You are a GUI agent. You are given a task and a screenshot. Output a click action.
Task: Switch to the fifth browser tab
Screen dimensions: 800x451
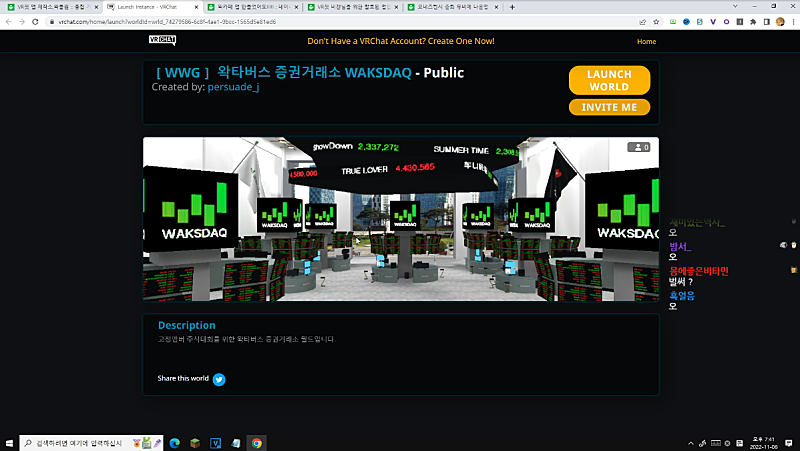coord(453,7)
